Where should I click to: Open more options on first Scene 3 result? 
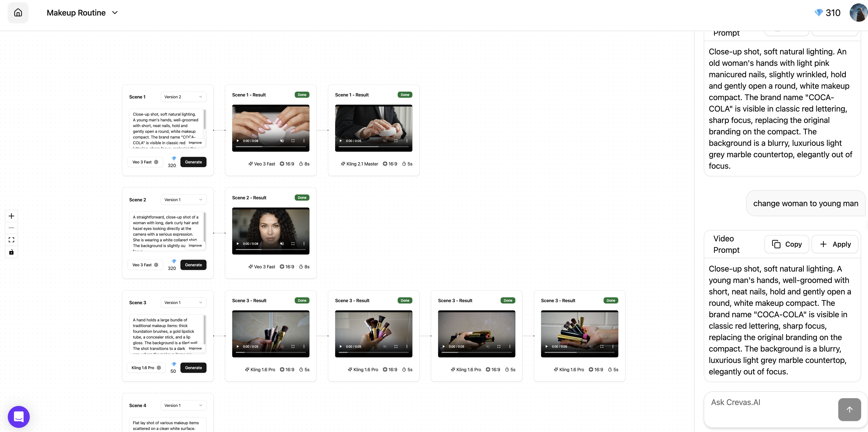[304, 347]
